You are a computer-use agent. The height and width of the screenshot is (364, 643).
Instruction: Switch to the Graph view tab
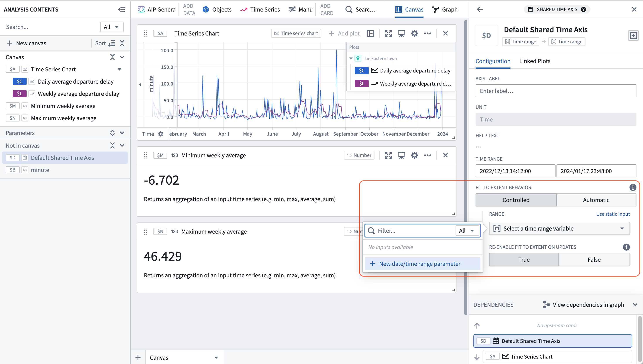(445, 10)
